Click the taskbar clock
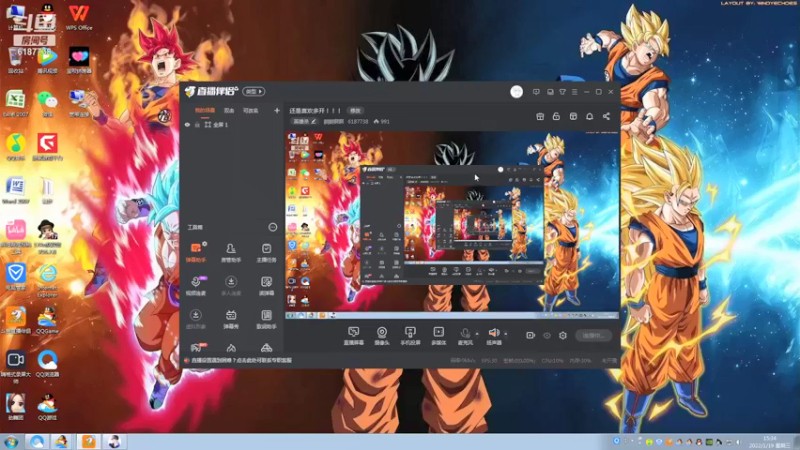Viewport: 800px width, 450px height. 770,442
